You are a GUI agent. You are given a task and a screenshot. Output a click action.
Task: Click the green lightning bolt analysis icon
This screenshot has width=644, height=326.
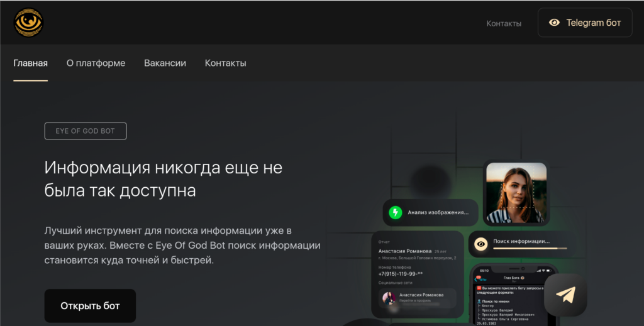click(395, 212)
